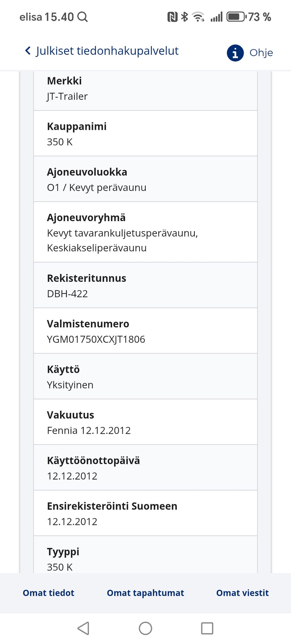Select the Rekisteritunnus DBH-422 row

click(x=145, y=285)
